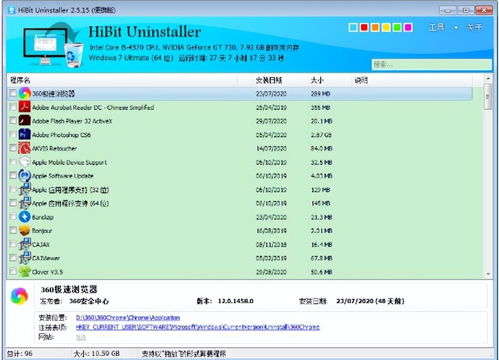
Task: Click the scroll-down arrow of the program list
Action: 488,274
